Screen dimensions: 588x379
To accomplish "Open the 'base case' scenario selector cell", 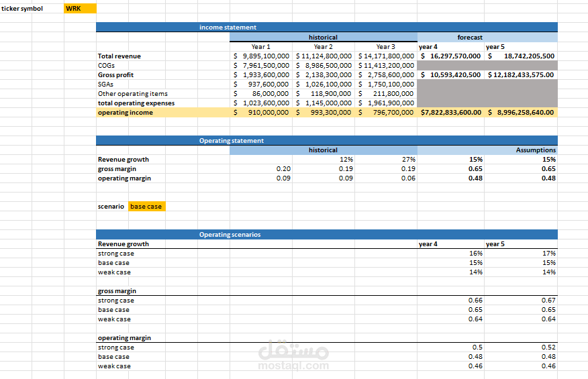I will coord(146,206).
